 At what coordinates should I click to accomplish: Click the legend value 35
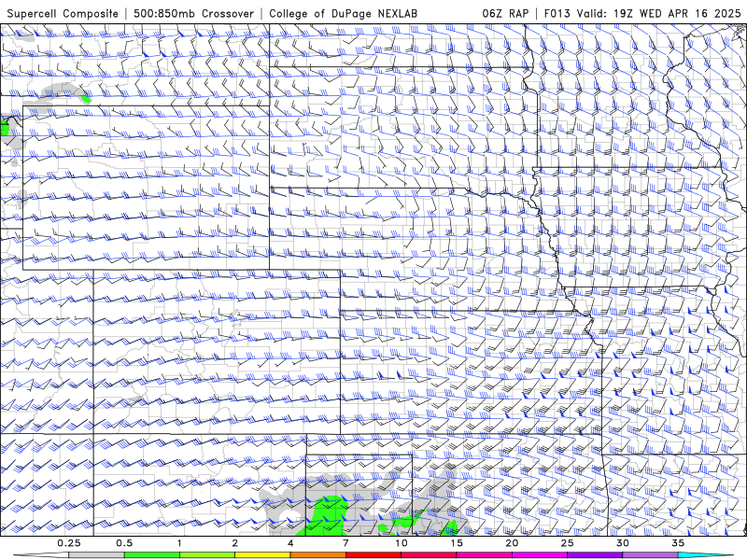[x=678, y=543]
